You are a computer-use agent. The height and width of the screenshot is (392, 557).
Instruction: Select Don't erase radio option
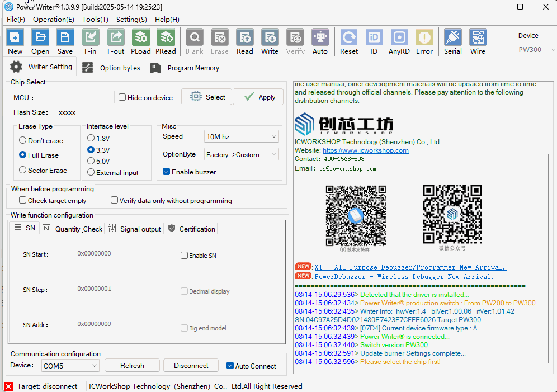23,140
